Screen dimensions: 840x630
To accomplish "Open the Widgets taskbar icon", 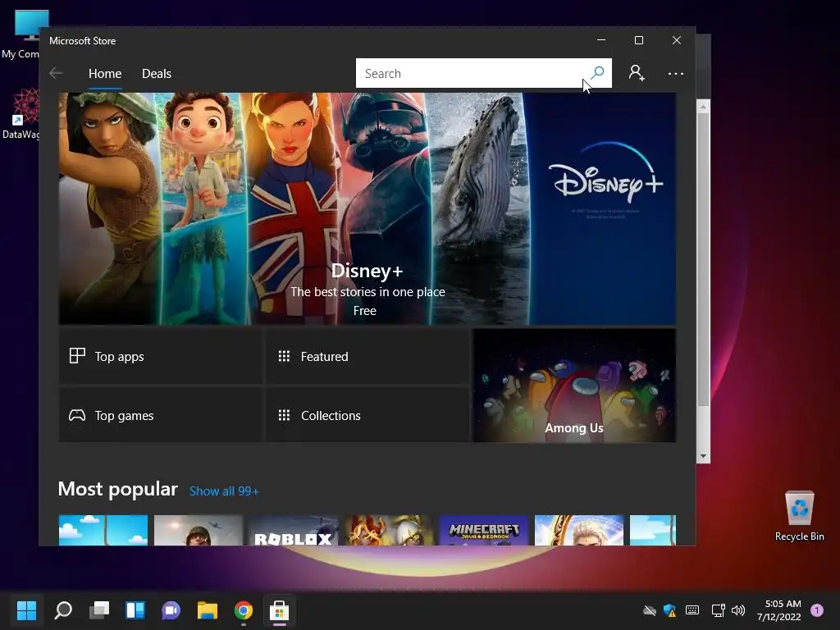I will tap(135, 609).
